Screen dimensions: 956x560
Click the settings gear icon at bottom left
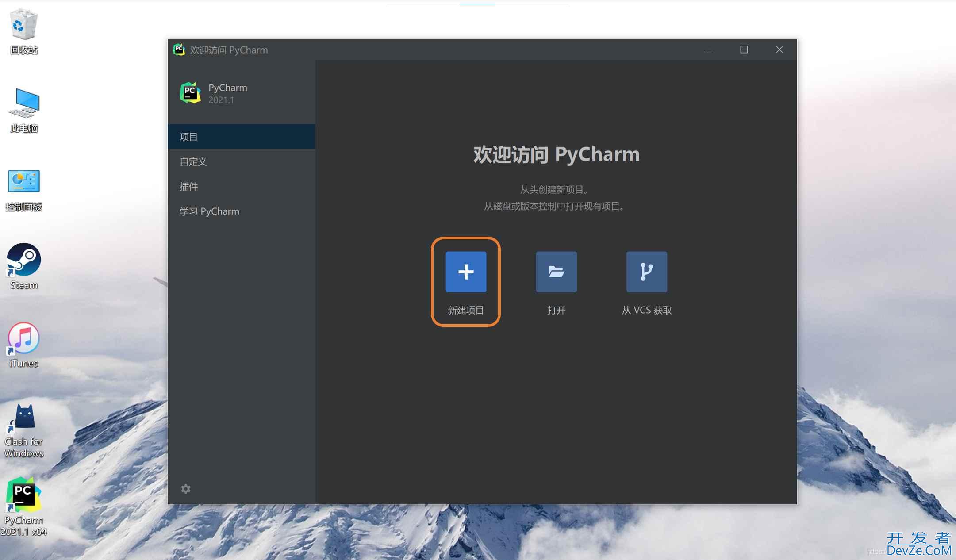tap(186, 489)
